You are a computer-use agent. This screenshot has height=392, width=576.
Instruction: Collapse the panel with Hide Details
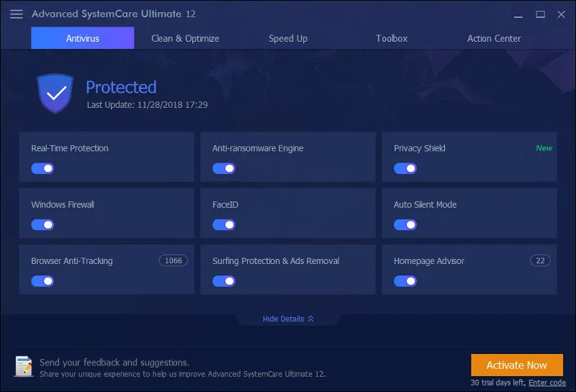click(x=288, y=319)
